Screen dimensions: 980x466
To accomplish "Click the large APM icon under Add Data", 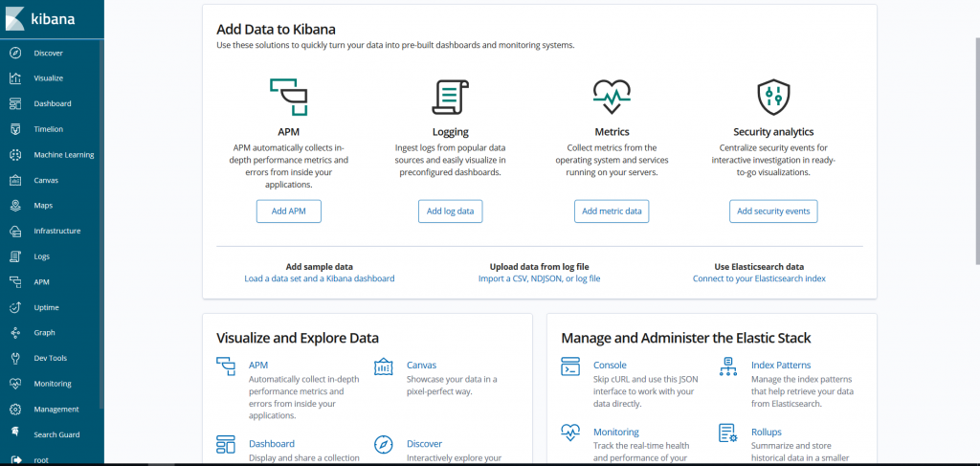I will point(289,98).
